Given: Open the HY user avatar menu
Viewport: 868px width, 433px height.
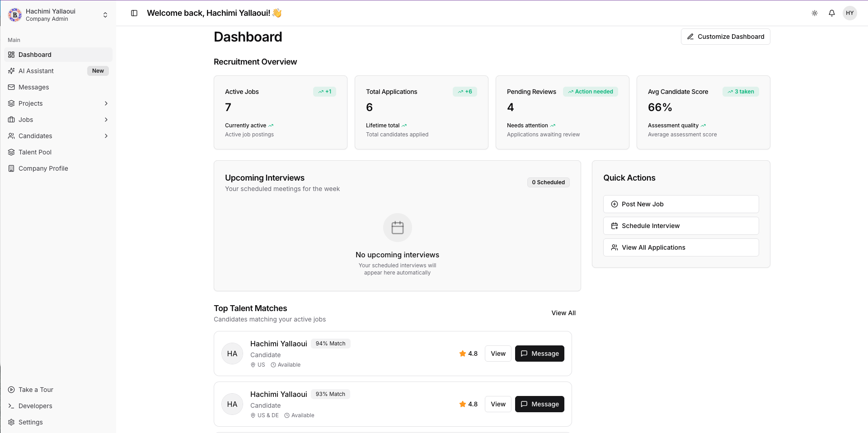Looking at the screenshot, I should click(850, 13).
